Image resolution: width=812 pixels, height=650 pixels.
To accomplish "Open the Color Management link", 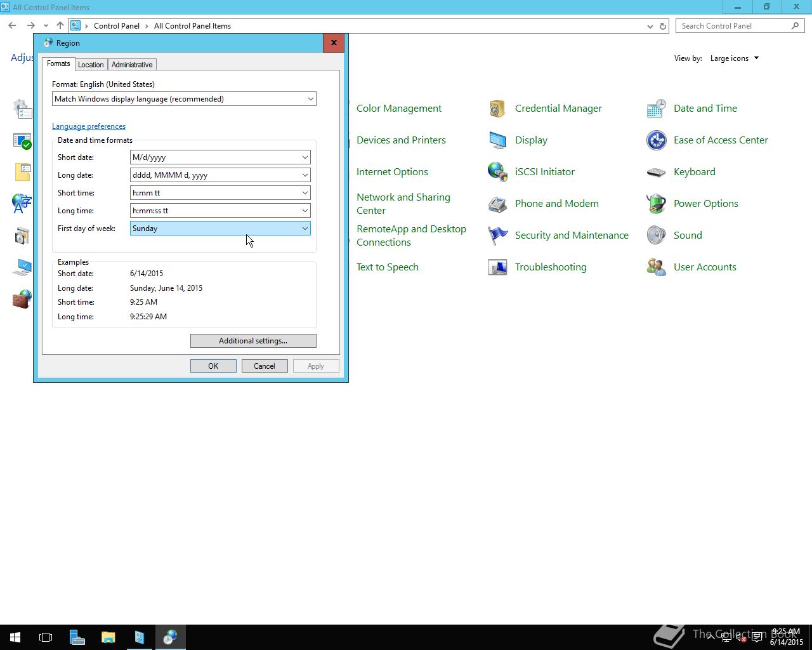I will pyautogui.click(x=399, y=109).
